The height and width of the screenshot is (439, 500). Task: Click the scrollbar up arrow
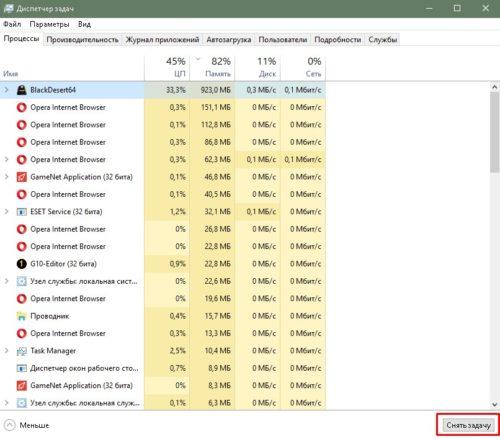tap(495, 87)
